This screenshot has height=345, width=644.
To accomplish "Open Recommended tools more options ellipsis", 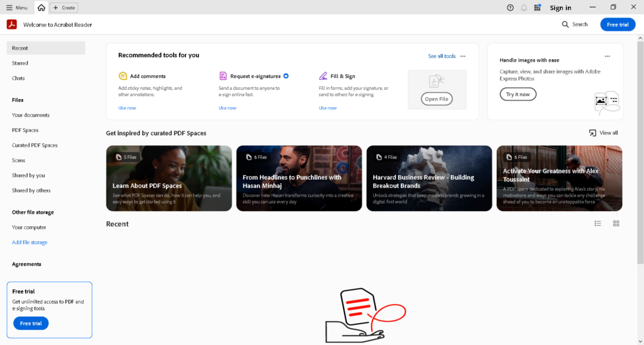I will [x=463, y=56].
